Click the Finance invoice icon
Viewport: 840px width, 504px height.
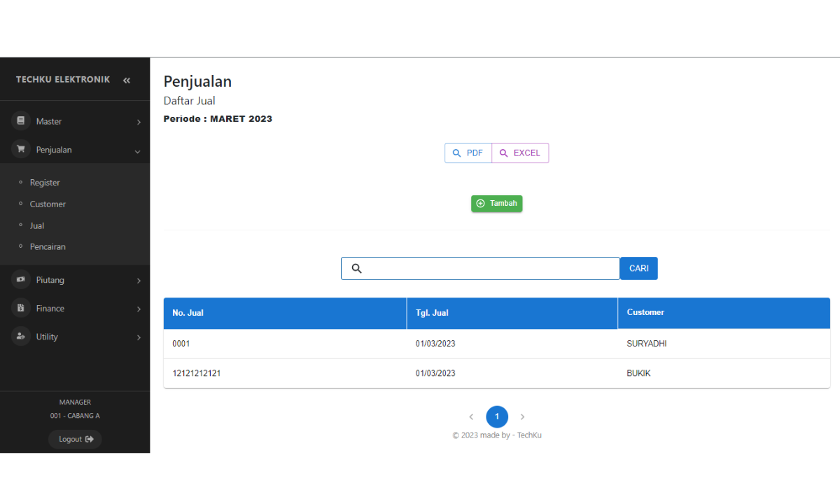coord(21,308)
